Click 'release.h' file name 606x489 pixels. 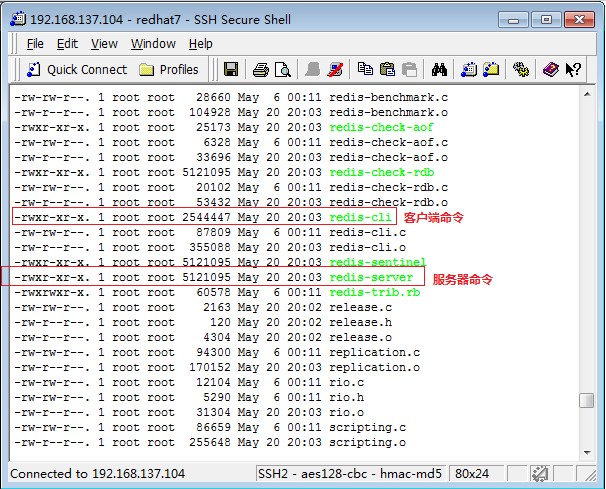click(x=361, y=322)
